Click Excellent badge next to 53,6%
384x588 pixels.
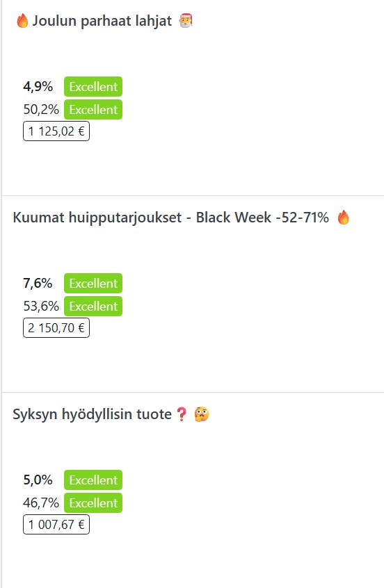click(93, 306)
